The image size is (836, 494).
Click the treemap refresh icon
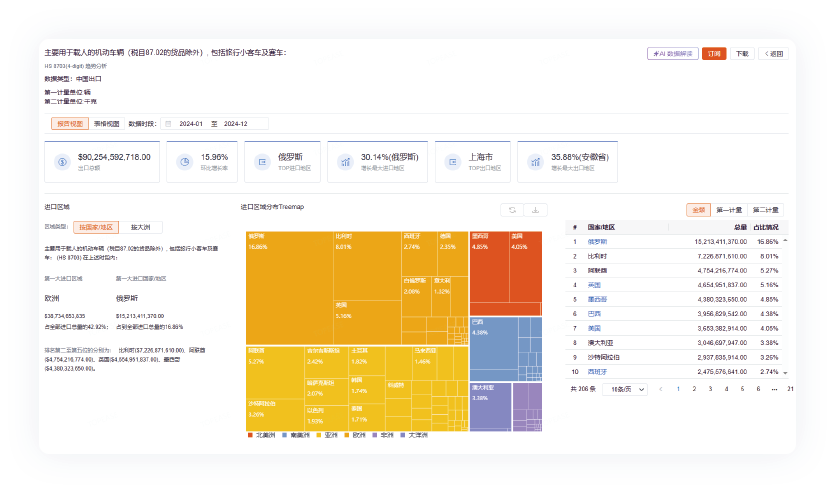[x=512, y=210]
